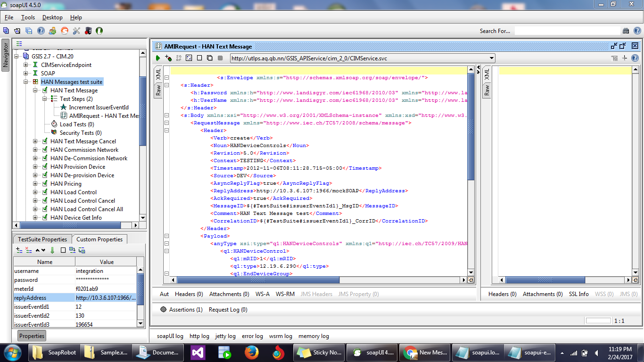The image size is (644, 362).
Task: Open the Tools menu
Action: tap(28, 17)
